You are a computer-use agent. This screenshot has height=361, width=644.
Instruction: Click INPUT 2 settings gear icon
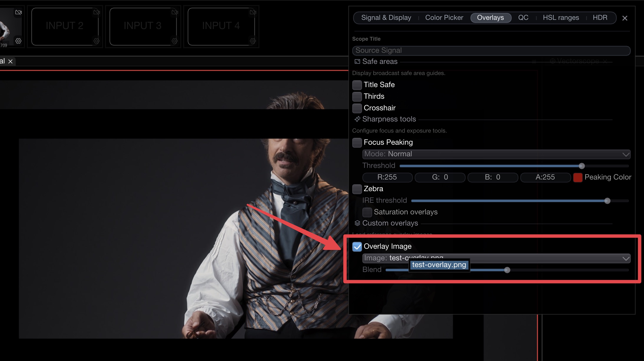point(96,41)
